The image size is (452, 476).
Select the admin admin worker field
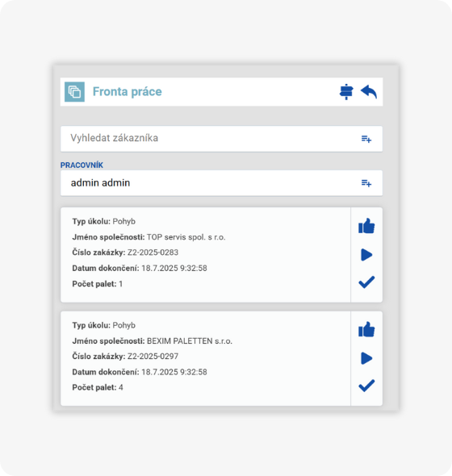221,183
